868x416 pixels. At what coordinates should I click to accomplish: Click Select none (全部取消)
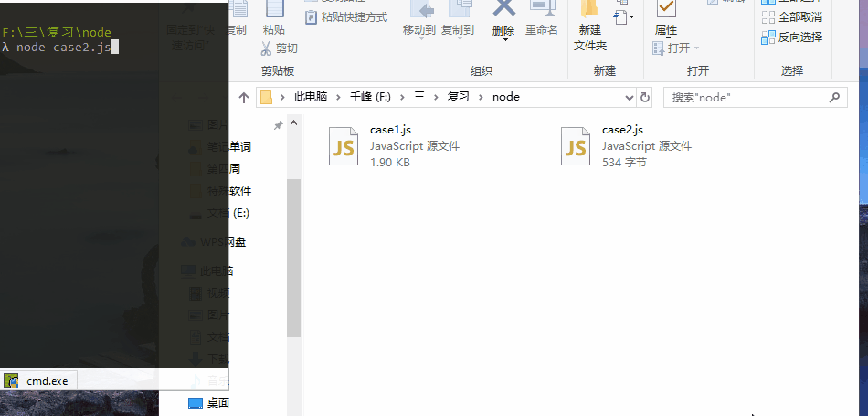coord(792,17)
